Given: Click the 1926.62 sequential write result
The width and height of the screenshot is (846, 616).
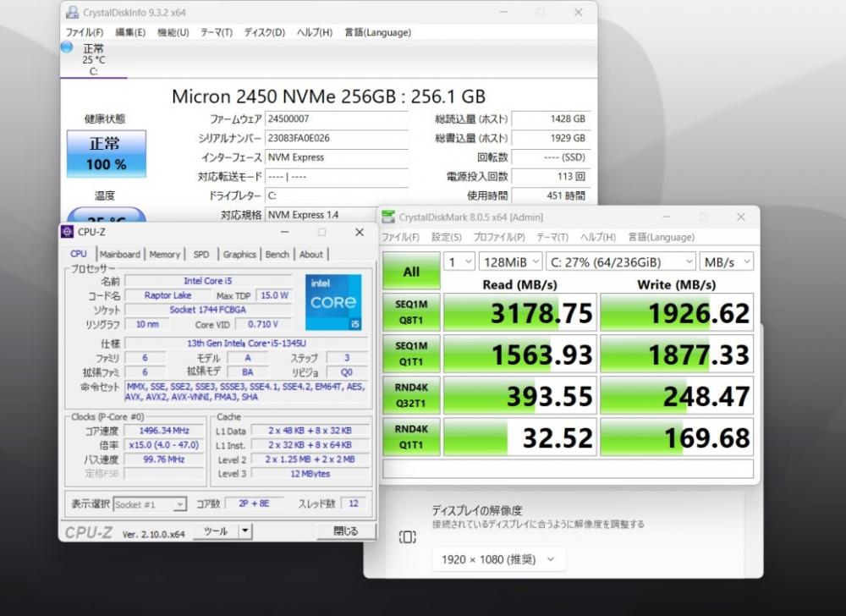Looking at the screenshot, I should click(677, 312).
